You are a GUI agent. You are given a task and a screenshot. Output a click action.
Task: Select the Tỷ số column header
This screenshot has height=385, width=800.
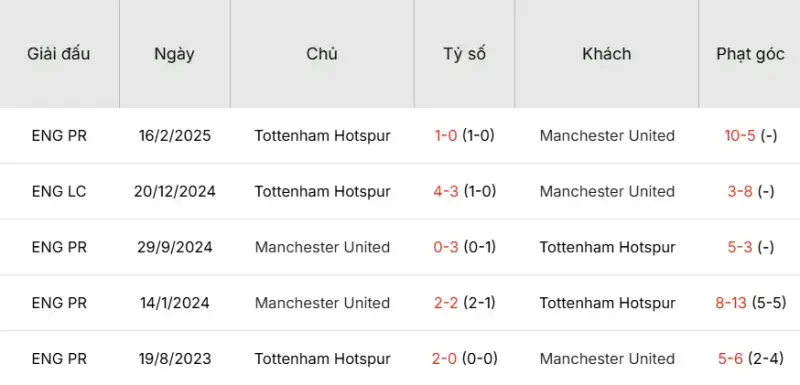click(x=464, y=54)
